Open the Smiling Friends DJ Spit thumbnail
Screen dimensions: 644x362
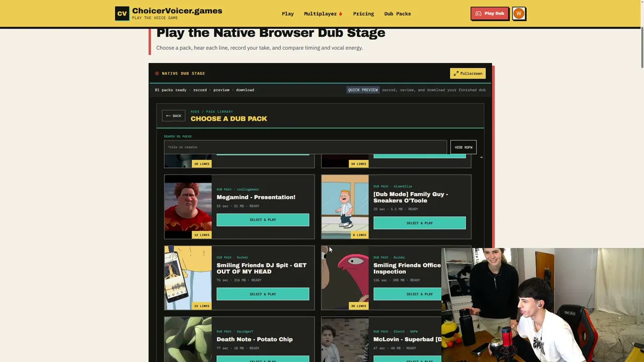click(x=188, y=278)
